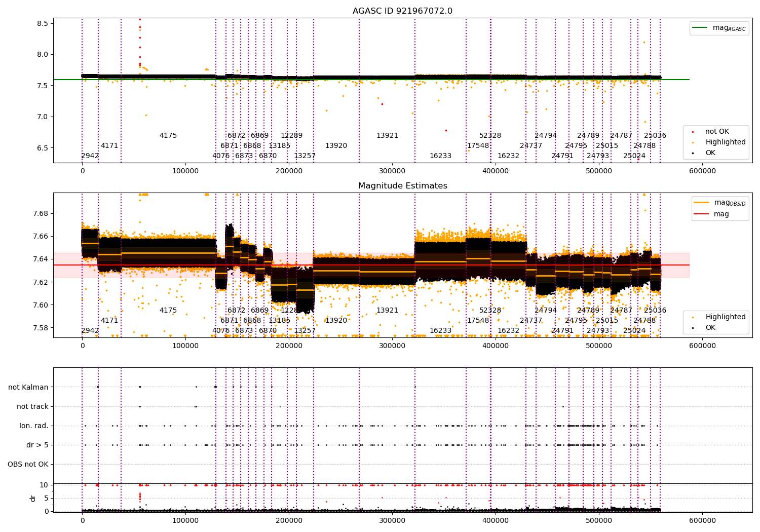
Task: Click the 'not Kalman' axis label
Action: coord(28,387)
